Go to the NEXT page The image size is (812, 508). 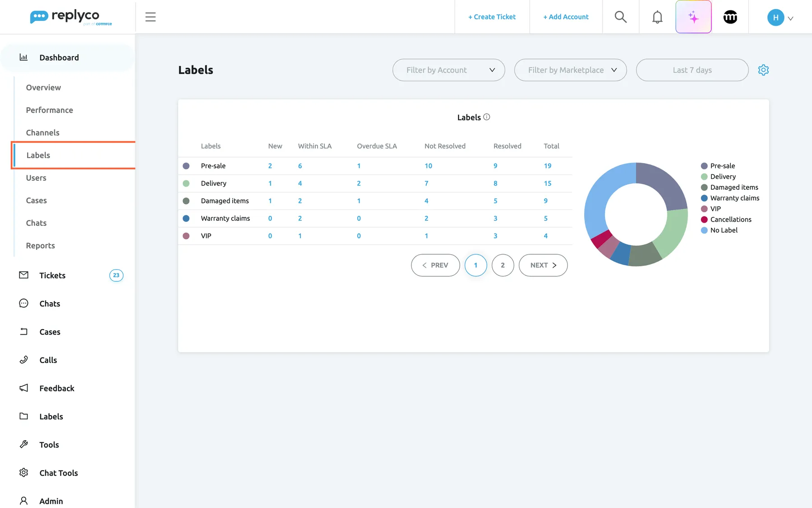[543, 265]
